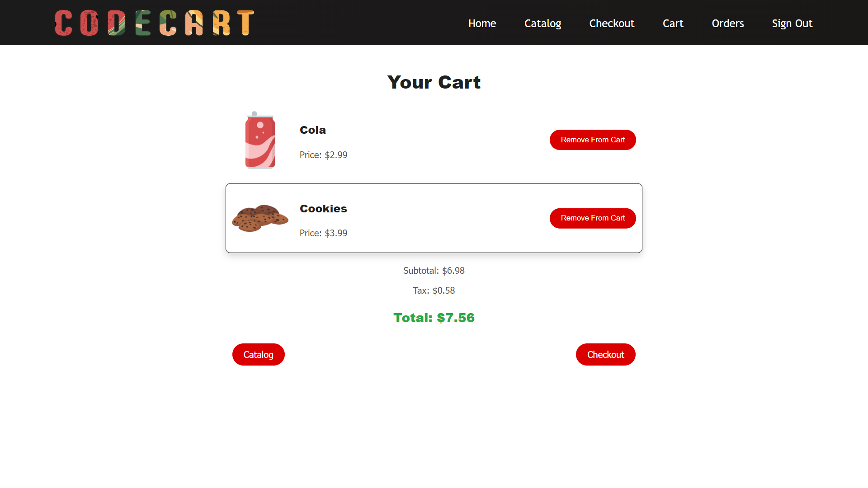Select Cart in the navigation bar
The height and width of the screenshot is (488, 868).
pyautogui.click(x=673, y=23)
